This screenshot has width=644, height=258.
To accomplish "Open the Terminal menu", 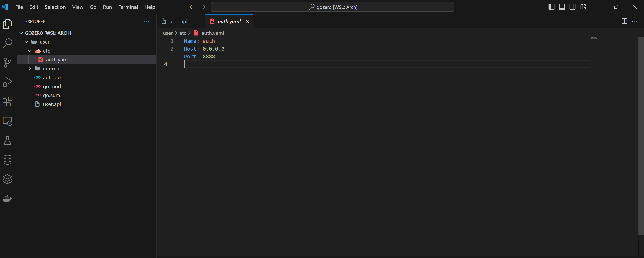I will (128, 7).
